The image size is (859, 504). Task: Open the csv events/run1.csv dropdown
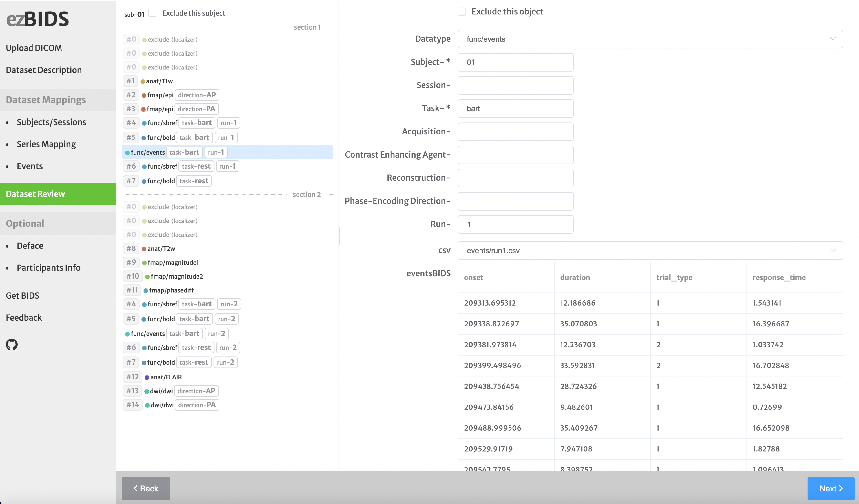coord(650,251)
